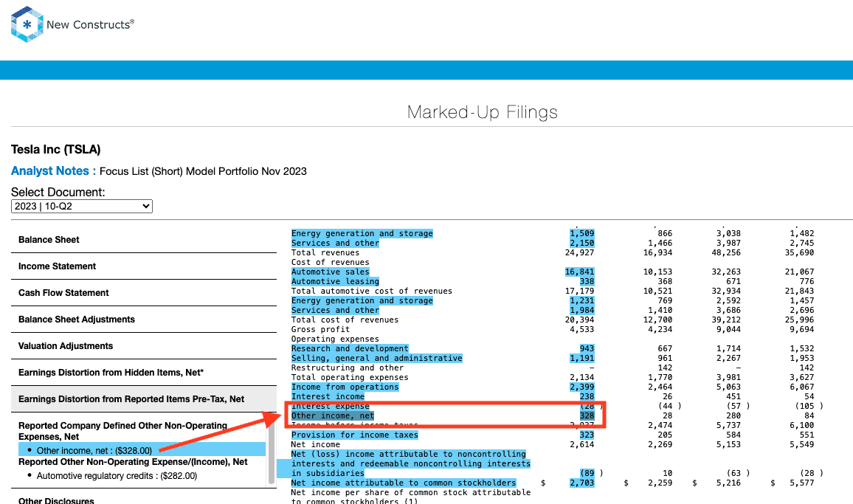Click the sidebar panel vertical scrollbar
Screen dimensions: 853x504
pyautogui.click(x=272, y=455)
